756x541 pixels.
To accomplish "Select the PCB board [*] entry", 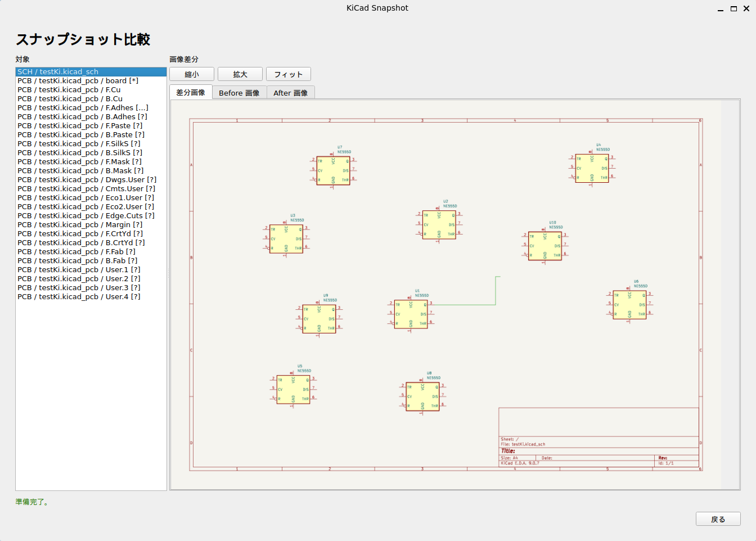I will point(78,81).
